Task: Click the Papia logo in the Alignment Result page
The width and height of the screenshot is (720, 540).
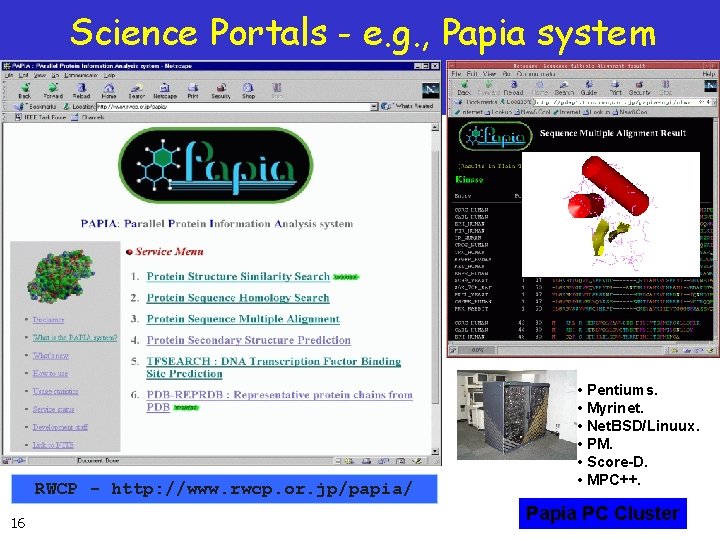Action: [x=495, y=136]
